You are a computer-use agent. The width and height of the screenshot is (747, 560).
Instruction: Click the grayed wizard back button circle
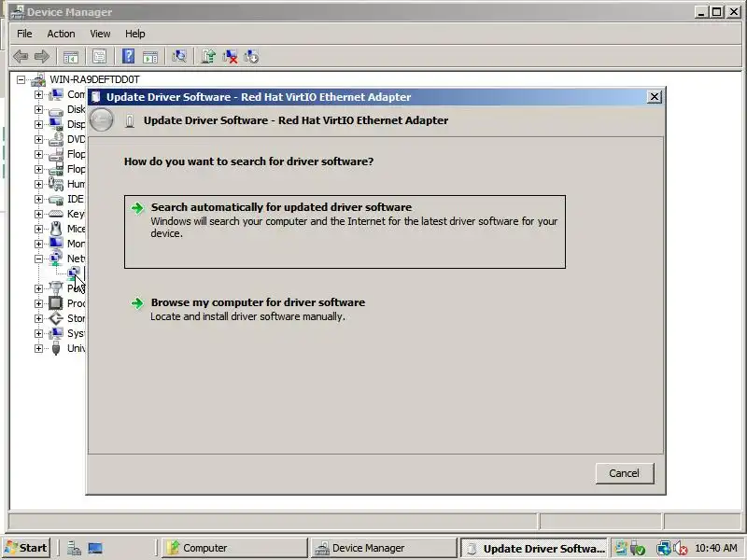102,119
